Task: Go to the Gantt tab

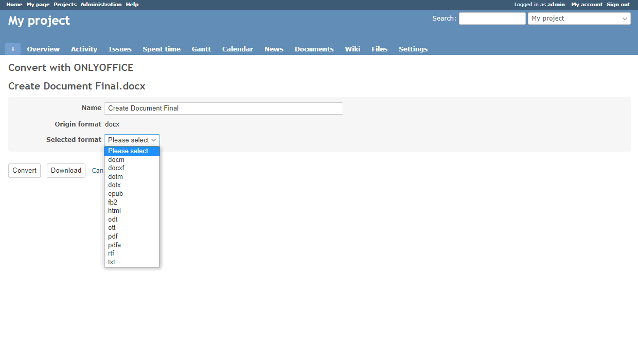Action: pyautogui.click(x=201, y=49)
